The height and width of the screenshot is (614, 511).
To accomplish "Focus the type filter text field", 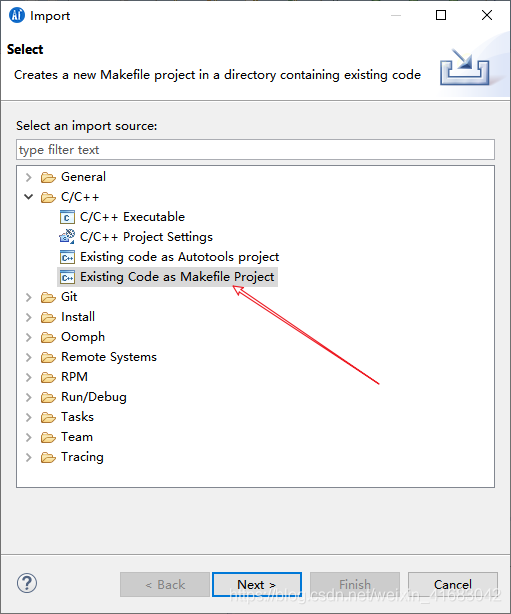I will pyautogui.click(x=255, y=150).
